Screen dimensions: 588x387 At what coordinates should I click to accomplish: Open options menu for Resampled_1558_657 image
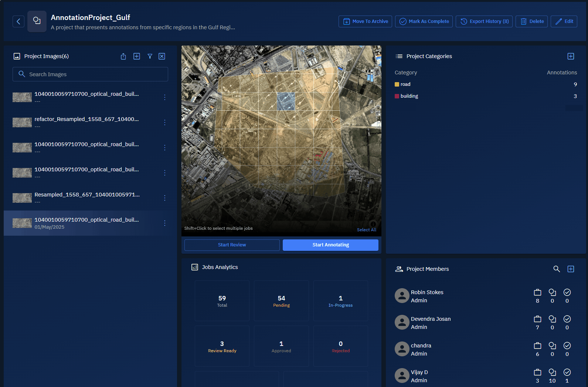coord(165,198)
